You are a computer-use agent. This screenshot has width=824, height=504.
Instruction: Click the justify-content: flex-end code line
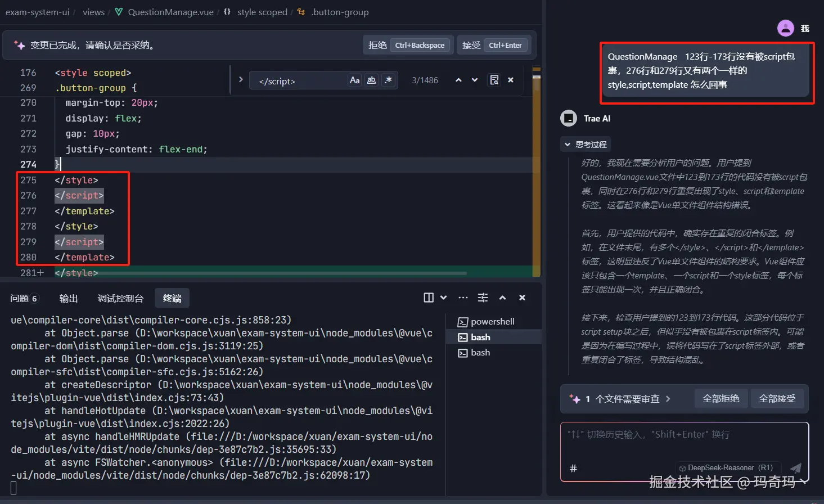pyautogui.click(x=136, y=149)
